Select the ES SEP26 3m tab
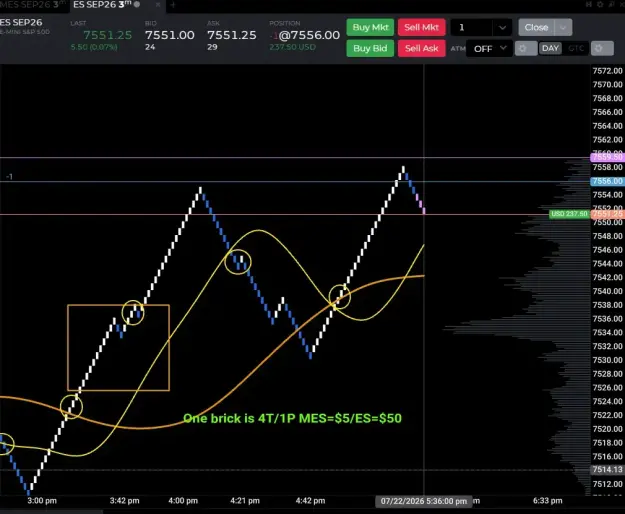625x514 pixels. point(102,5)
